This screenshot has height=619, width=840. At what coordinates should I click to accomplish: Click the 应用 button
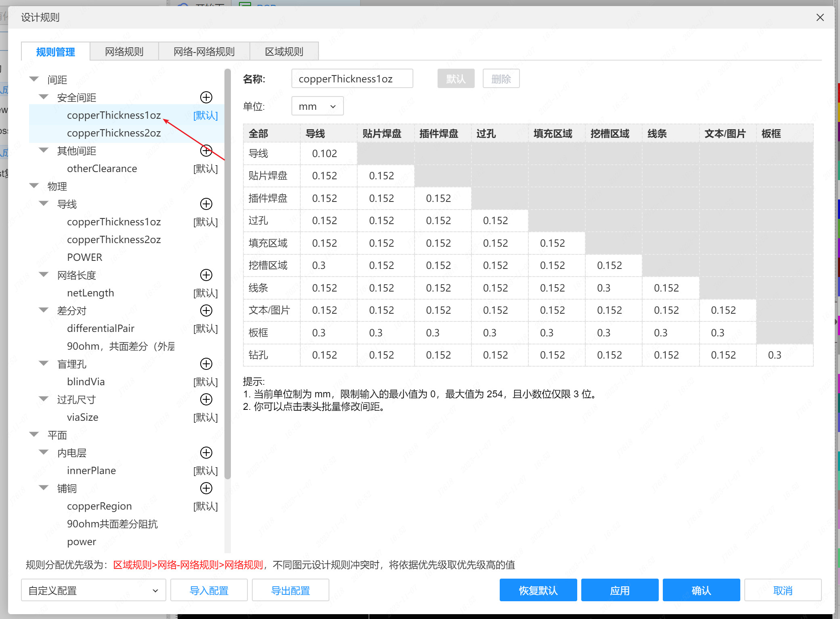tap(620, 590)
